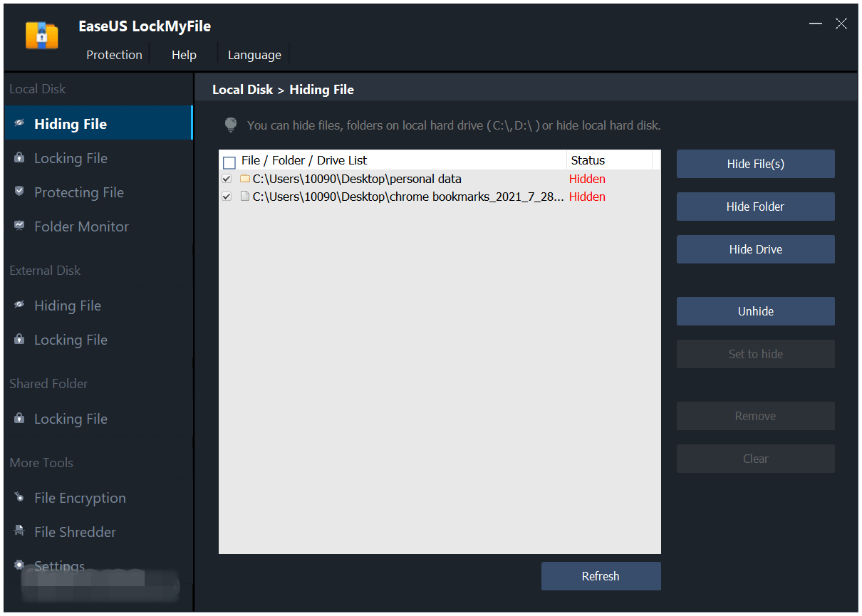Open the Protection menu
The height and width of the screenshot is (616, 862).
[114, 54]
